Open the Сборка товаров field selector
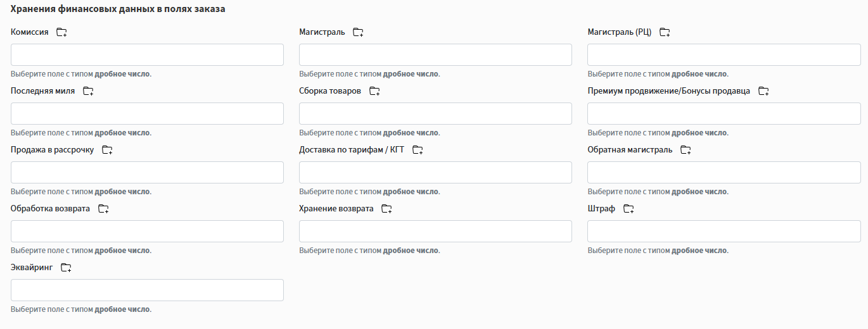Image resolution: width=868 pixels, height=329 pixels. point(435,113)
